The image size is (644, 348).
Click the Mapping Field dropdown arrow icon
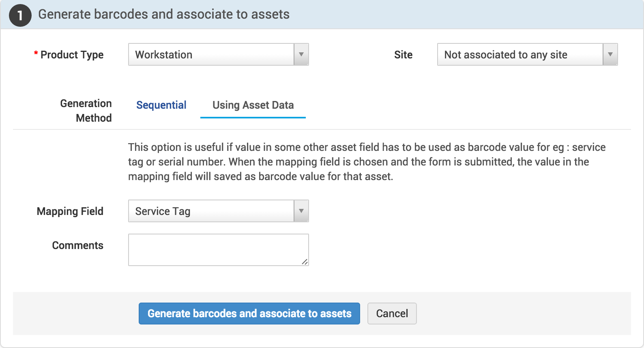click(301, 211)
